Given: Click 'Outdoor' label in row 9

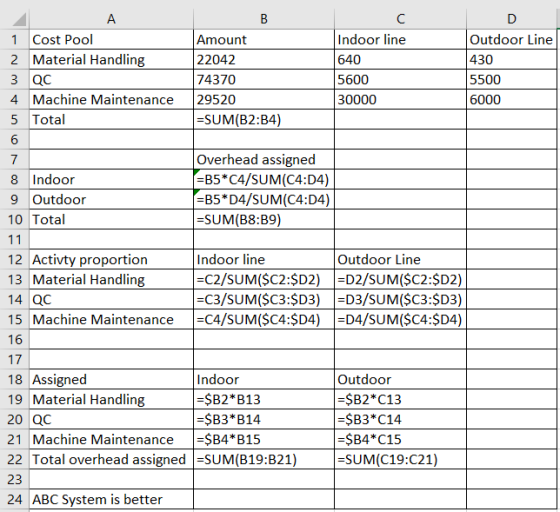Looking at the screenshot, I should click(111, 199).
